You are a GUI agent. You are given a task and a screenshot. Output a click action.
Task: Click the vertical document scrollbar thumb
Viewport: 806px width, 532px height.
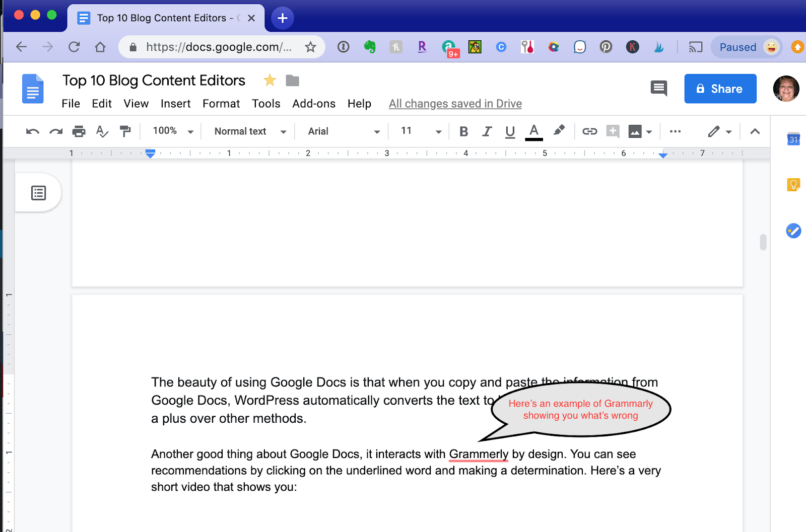click(x=763, y=242)
